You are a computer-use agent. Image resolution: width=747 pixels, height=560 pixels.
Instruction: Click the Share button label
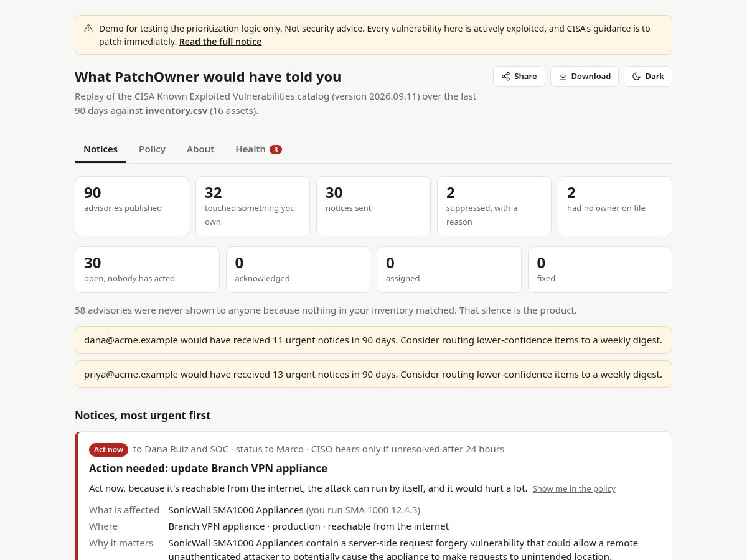(x=525, y=77)
